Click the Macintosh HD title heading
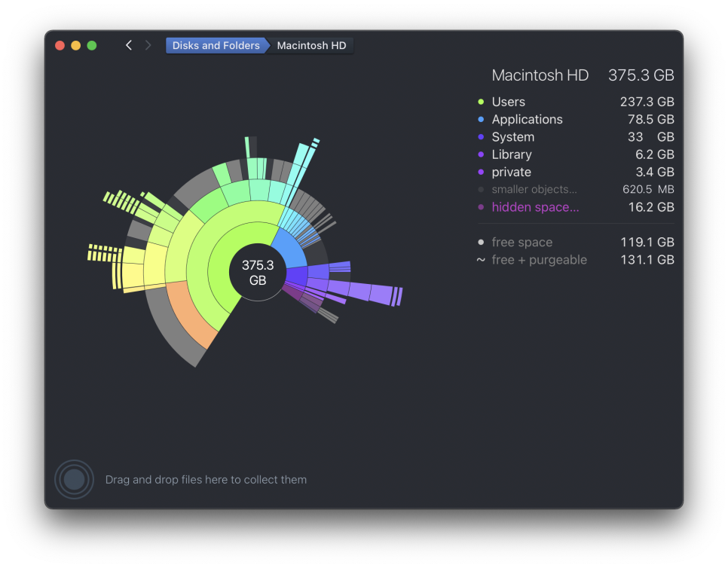 pos(540,75)
